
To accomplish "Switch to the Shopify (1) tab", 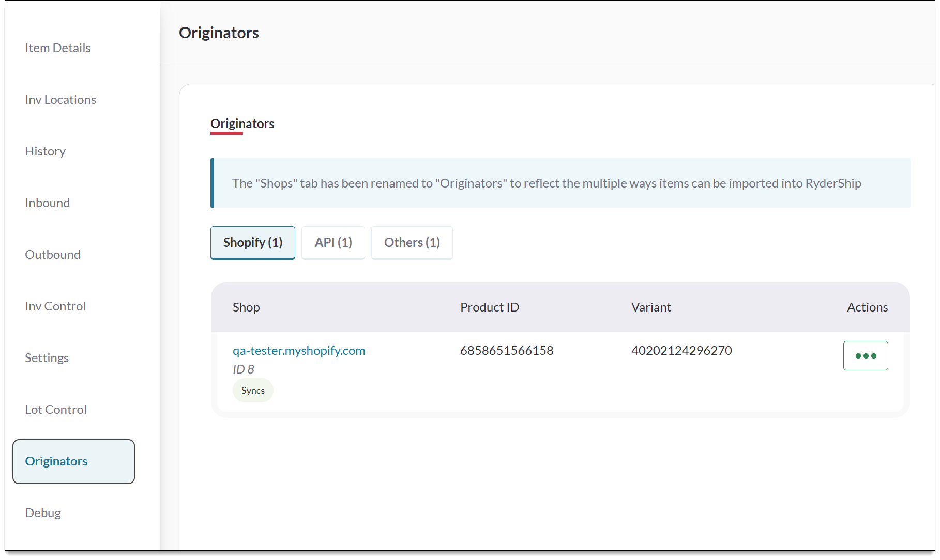I will click(x=252, y=242).
